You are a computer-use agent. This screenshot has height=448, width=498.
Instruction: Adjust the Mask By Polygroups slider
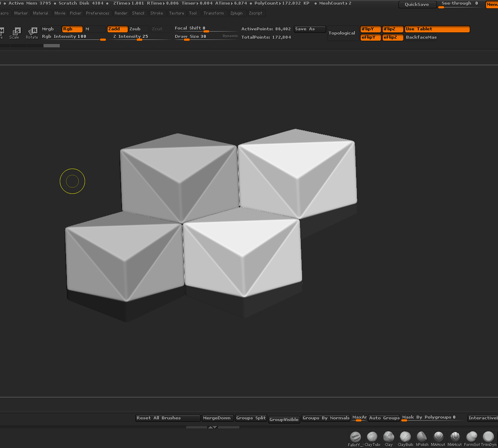(433, 418)
